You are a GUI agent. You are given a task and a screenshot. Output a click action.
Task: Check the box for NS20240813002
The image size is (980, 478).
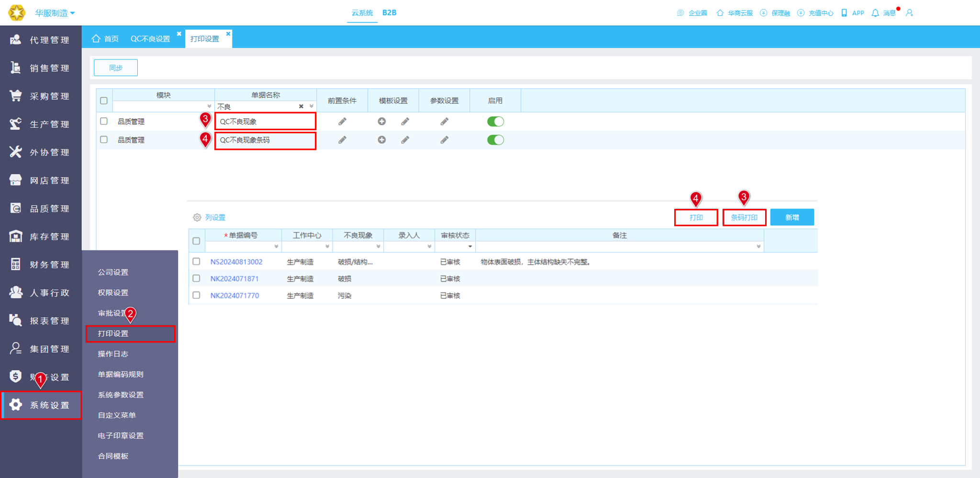coord(196,262)
